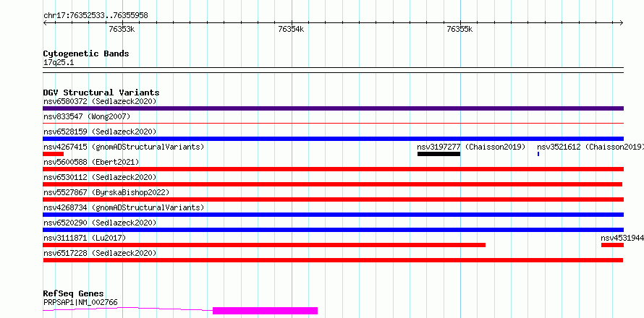The height and width of the screenshot is (318, 644).
Task: Click the 17q25.1 band label
Action: coord(59,63)
